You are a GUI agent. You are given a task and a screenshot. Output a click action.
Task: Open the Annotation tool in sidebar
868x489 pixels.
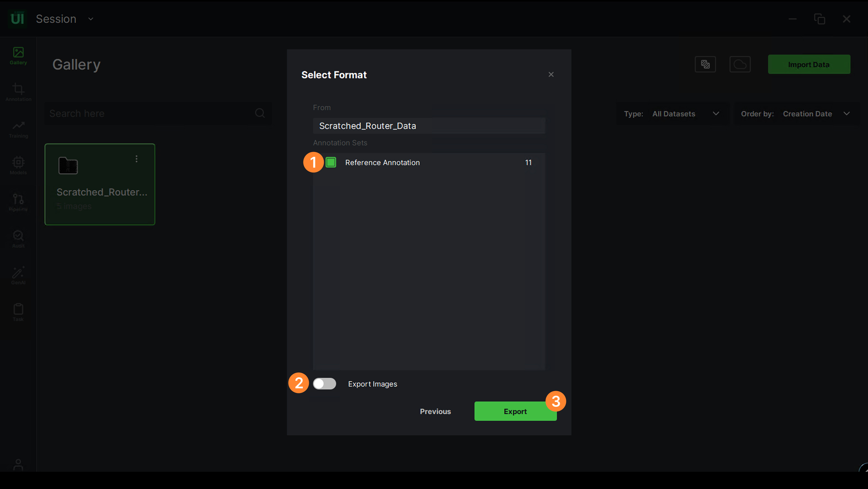pyautogui.click(x=18, y=92)
